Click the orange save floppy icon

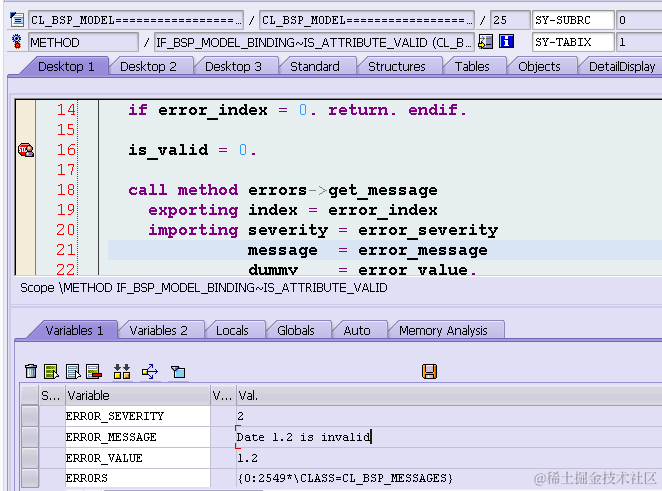click(x=429, y=371)
